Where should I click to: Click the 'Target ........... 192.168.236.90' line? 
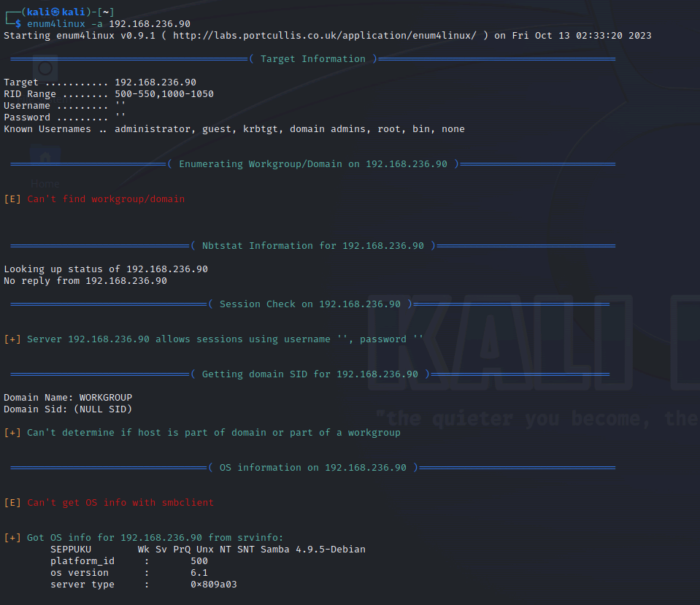[100, 82]
